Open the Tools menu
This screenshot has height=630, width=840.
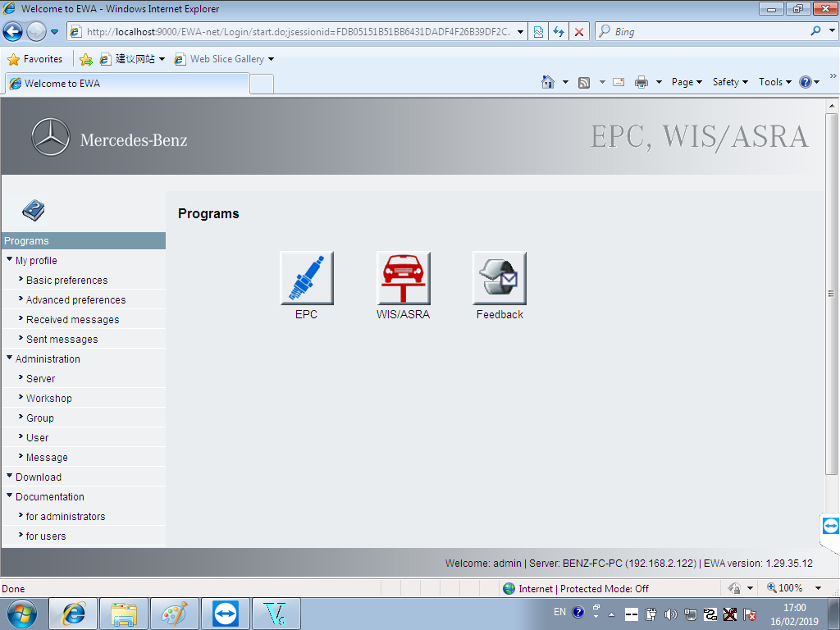pyautogui.click(x=774, y=82)
